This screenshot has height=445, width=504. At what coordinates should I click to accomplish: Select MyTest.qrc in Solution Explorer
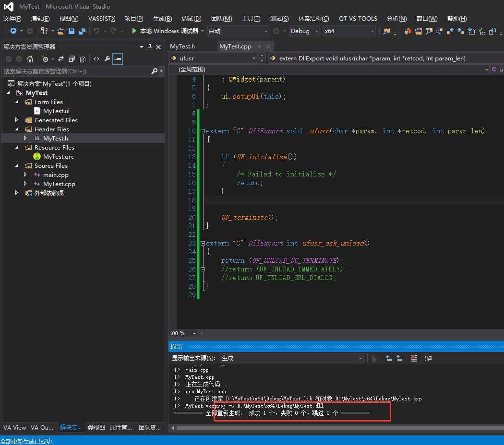(59, 156)
